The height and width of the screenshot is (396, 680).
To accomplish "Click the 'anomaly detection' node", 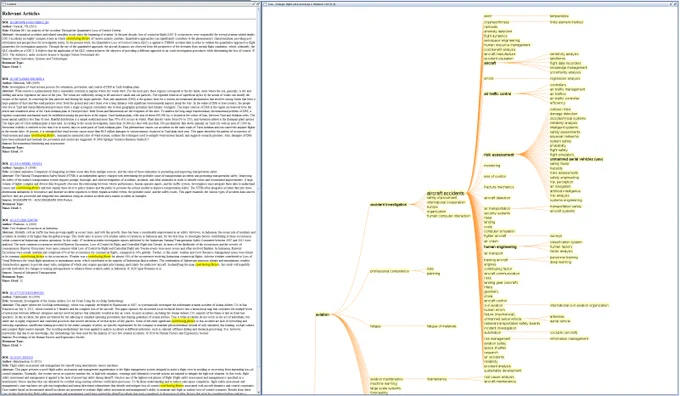I will [498, 31].
